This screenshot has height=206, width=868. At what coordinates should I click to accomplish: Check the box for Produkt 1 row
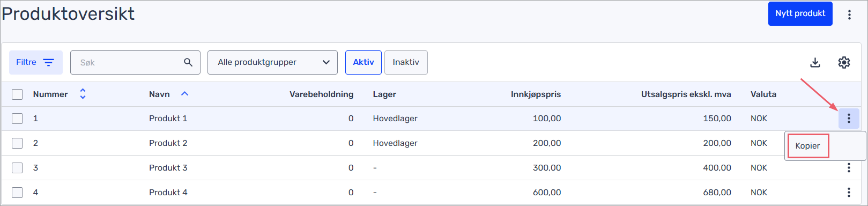tap(17, 119)
